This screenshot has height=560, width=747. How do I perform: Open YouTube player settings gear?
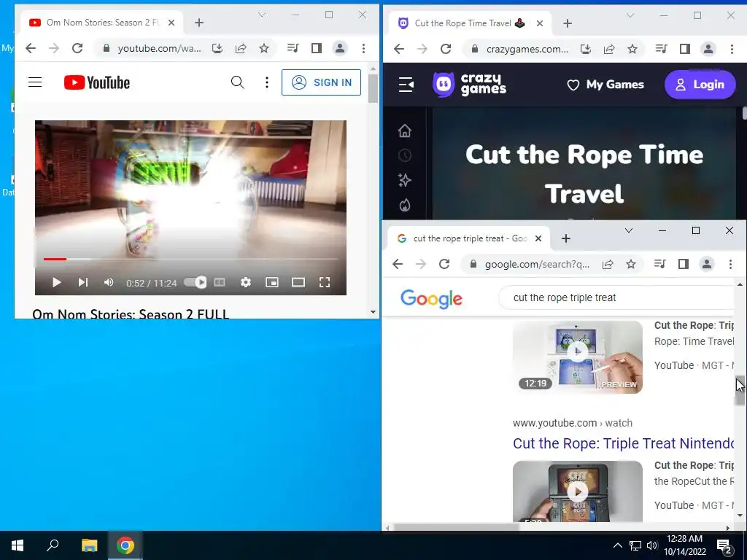246,282
